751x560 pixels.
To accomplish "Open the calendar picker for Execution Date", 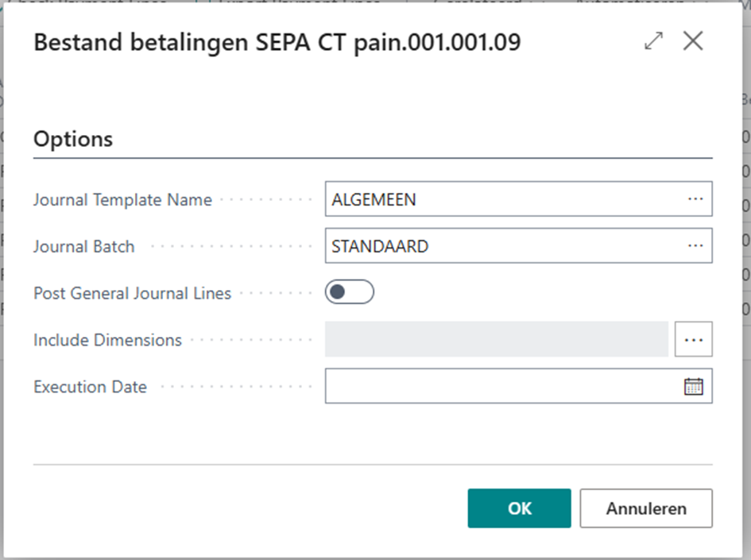I will pos(694,386).
